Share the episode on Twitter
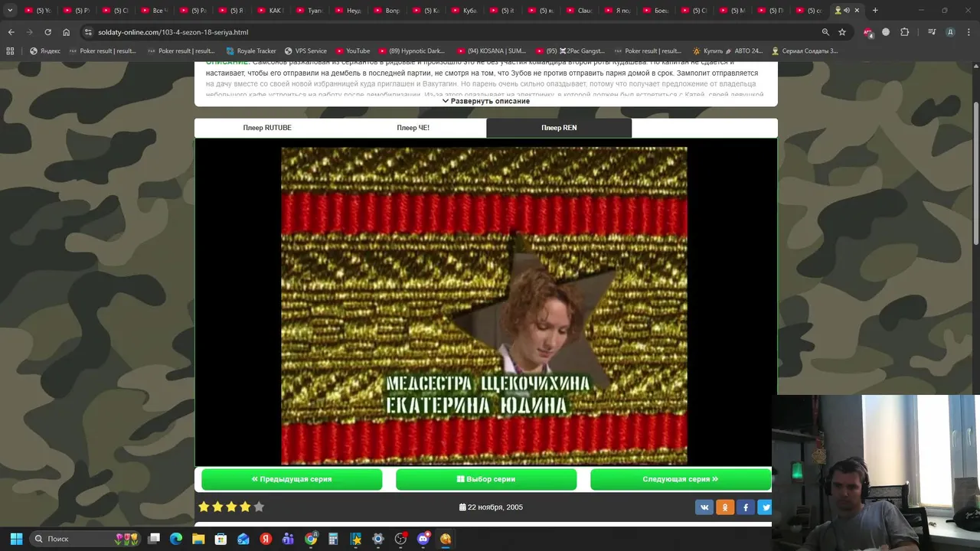Viewport: 980px width, 551px height. [765, 507]
